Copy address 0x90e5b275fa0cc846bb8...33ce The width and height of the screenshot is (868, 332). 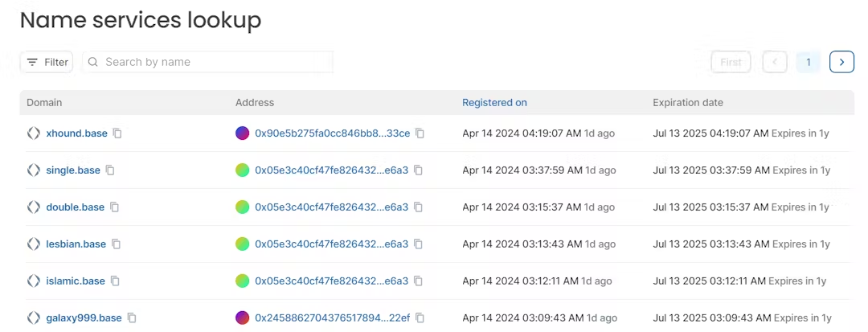(x=420, y=133)
